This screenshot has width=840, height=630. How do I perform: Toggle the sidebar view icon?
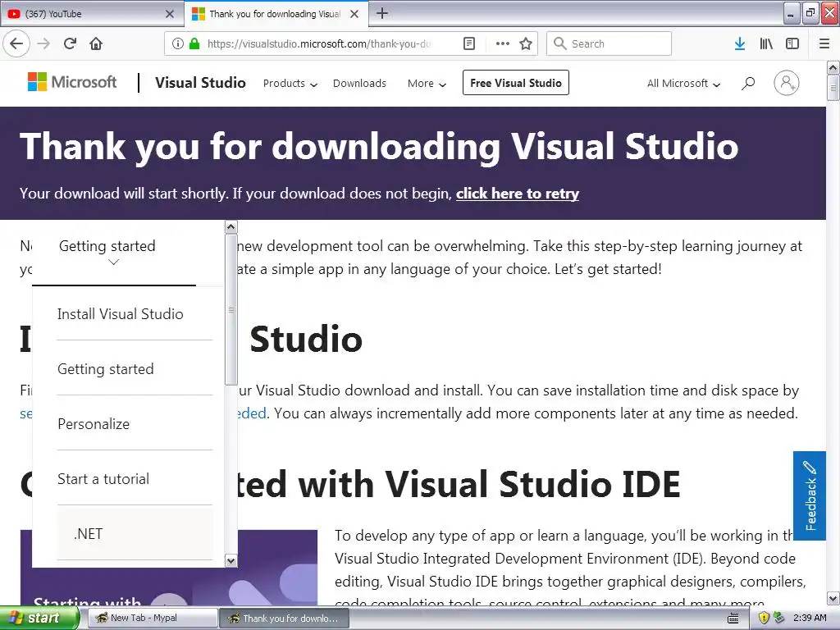pos(792,43)
